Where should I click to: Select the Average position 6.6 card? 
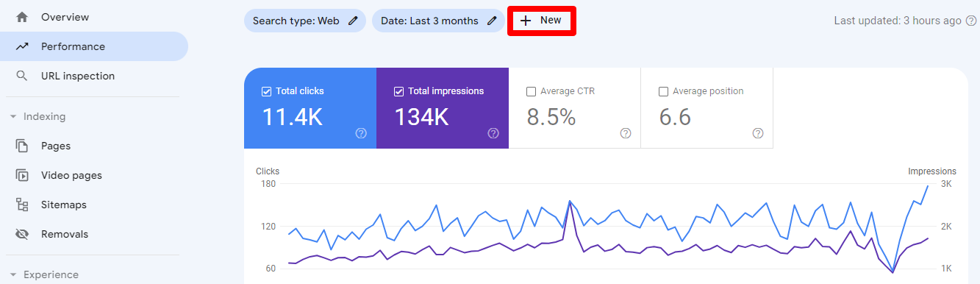click(707, 108)
